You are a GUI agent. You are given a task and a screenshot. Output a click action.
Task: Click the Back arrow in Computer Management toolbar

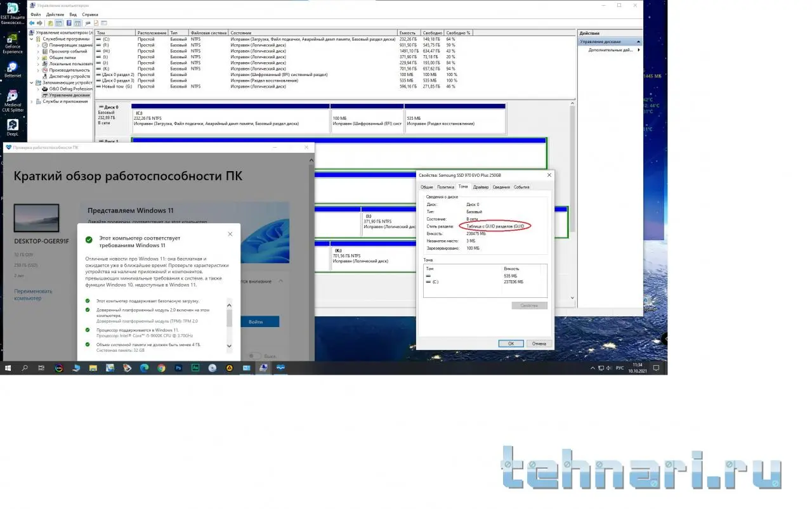tap(32, 23)
